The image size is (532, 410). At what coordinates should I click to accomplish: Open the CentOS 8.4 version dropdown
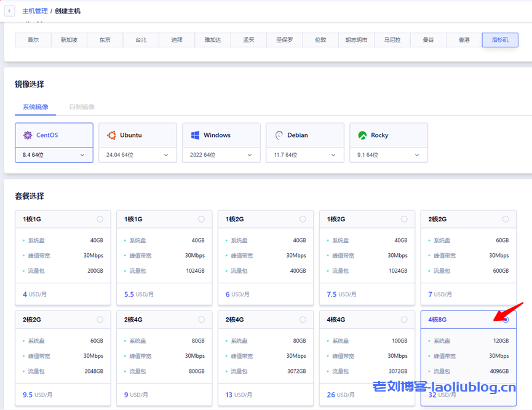pos(54,155)
